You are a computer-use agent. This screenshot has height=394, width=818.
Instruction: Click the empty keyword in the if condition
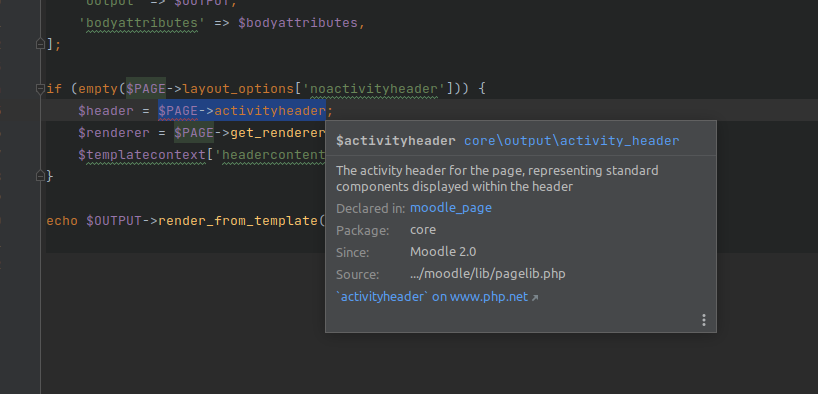click(x=98, y=89)
